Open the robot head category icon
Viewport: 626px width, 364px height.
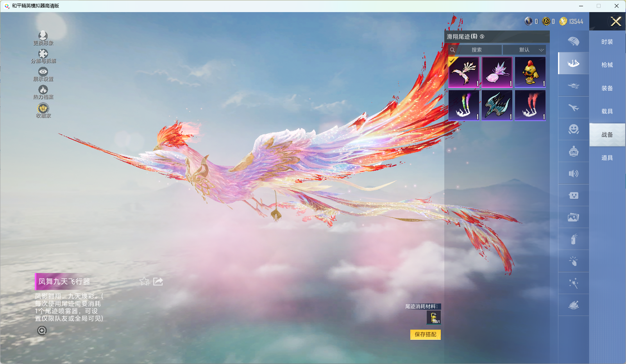tap(573, 151)
